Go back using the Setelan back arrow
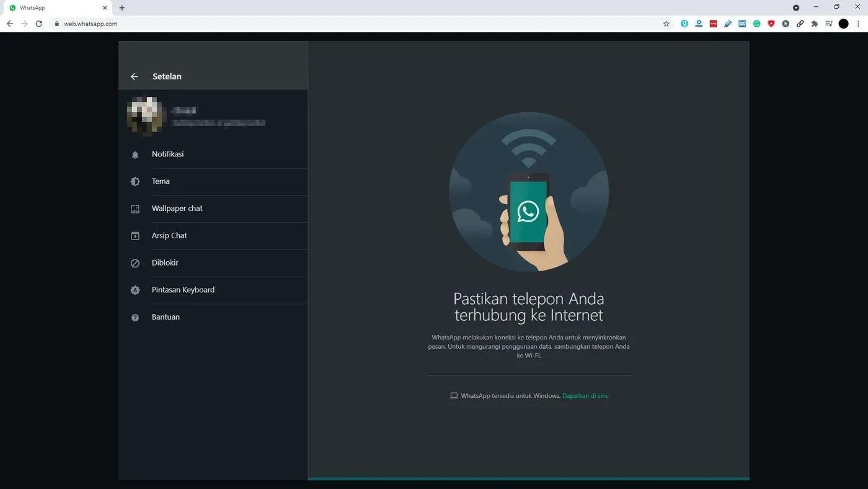 coord(134,76)
